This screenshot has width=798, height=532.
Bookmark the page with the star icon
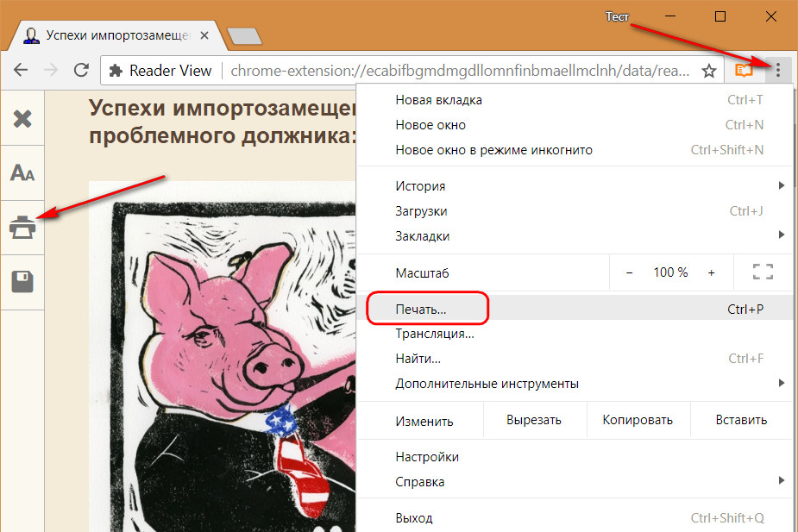[x=709, y=71]
